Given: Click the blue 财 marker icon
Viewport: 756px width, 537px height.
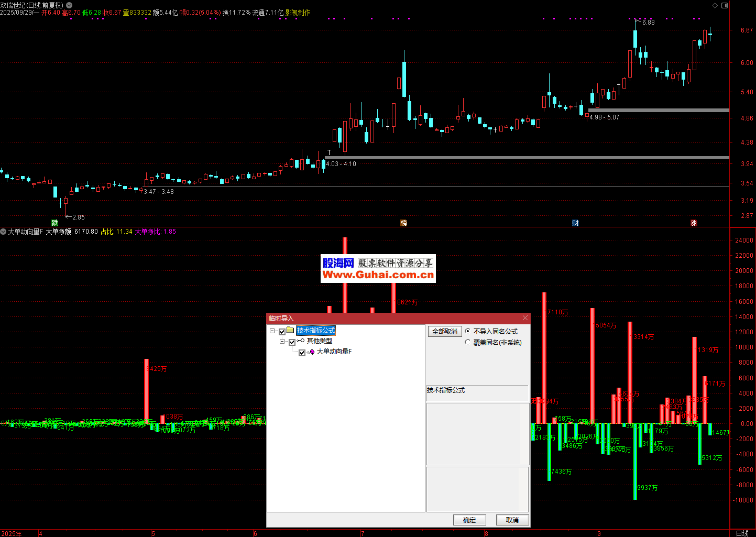Looking at the screenshot, I should click(x=575, y=223).
